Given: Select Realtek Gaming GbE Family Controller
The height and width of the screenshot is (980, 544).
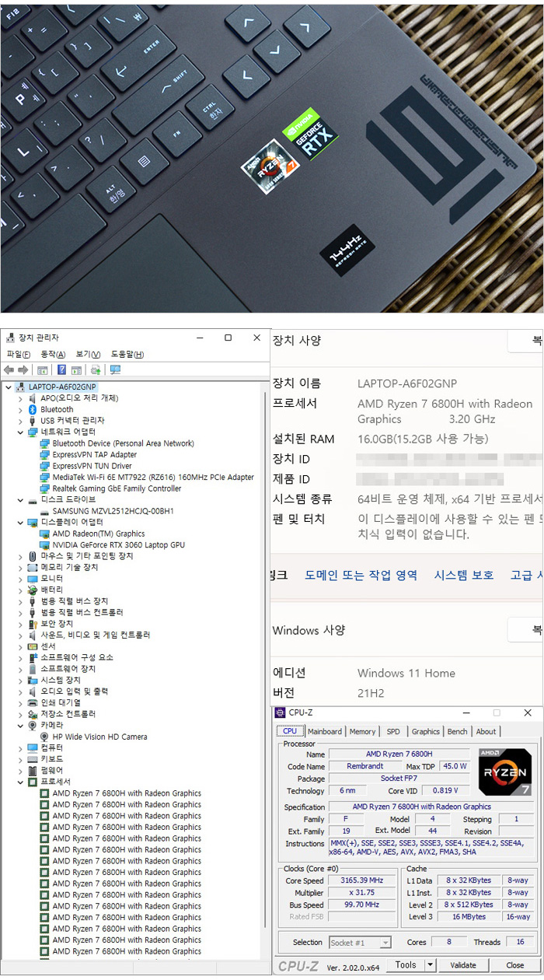Looking at the screenshot, I should 117,488.
